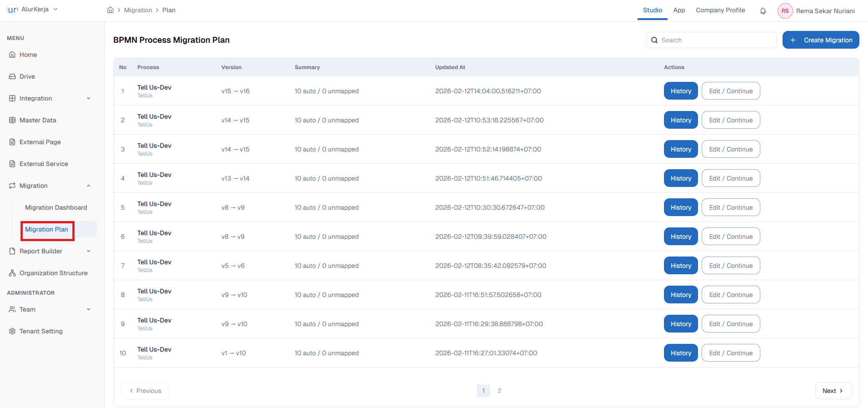Expand the Report Builder chevron
The width and height of the screenshot is (868, 408).
(x=89, y=251)
